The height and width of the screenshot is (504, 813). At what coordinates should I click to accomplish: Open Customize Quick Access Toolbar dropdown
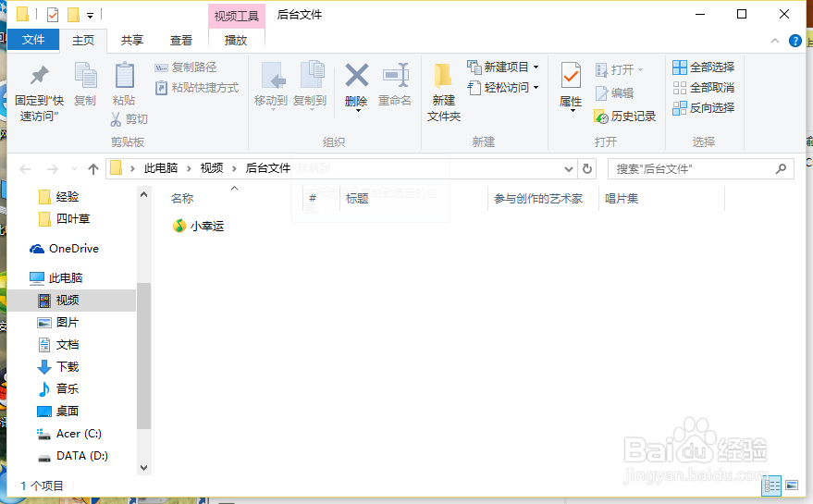pos(91,16)
